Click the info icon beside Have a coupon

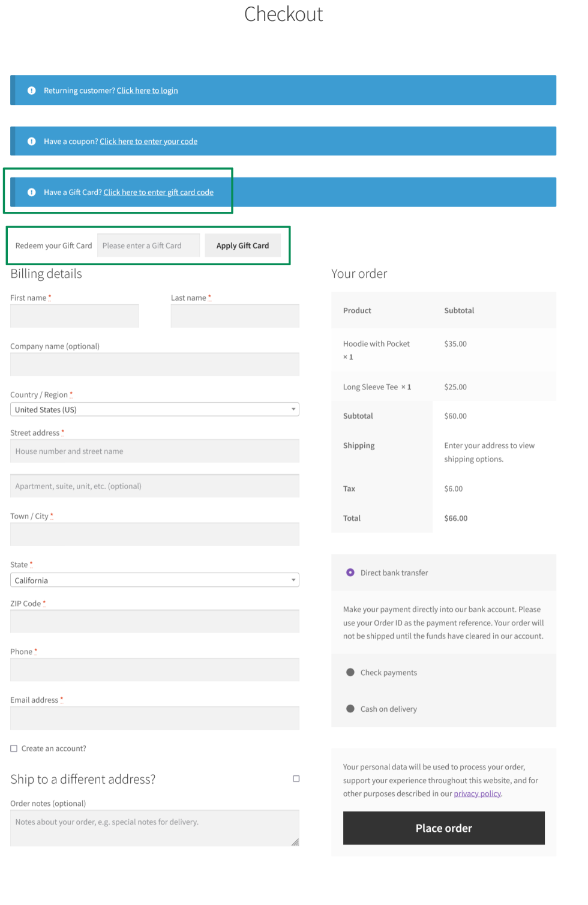(32, 142)
